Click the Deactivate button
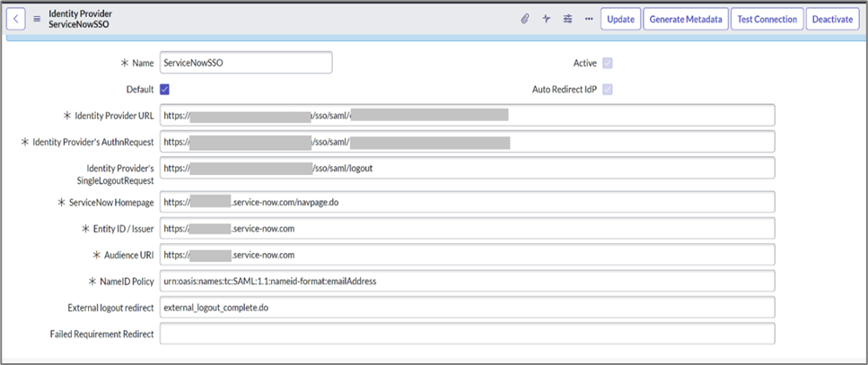The image size is (868, 365). point(832,19)
